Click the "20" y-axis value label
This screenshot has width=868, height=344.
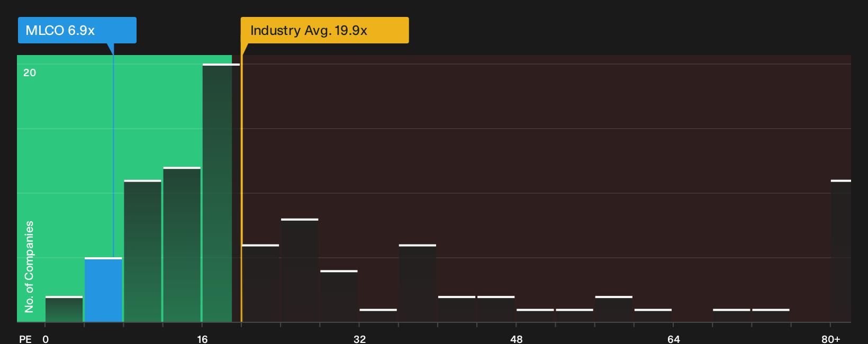[30, 73]
